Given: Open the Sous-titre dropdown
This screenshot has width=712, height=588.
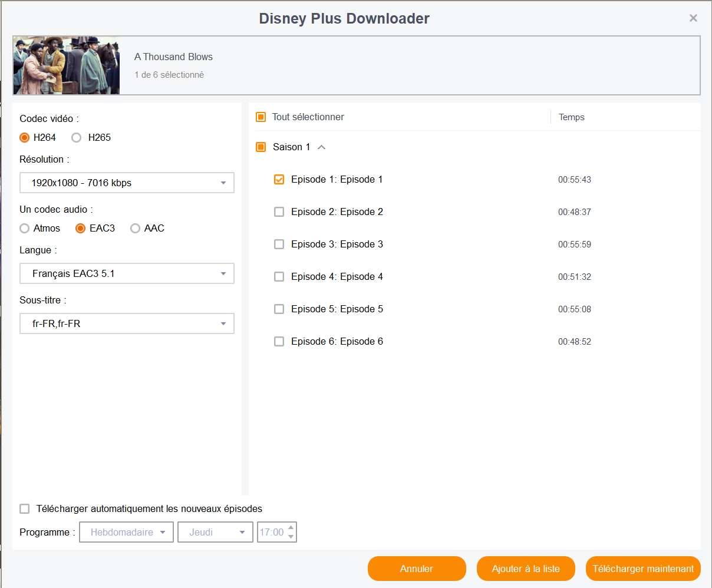Looking at the screenshot, I should point(127,323).
